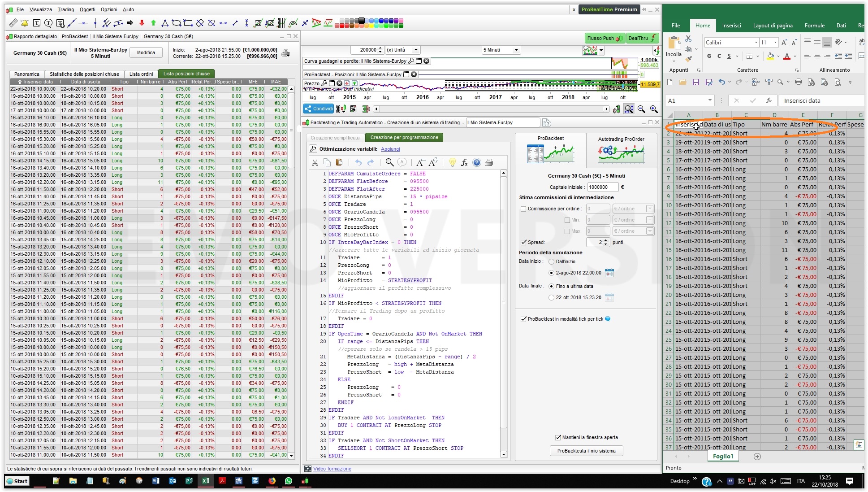Open the (x) Unità units dropdown
This screenshot has width=868, height=492.
pos(416,50)
